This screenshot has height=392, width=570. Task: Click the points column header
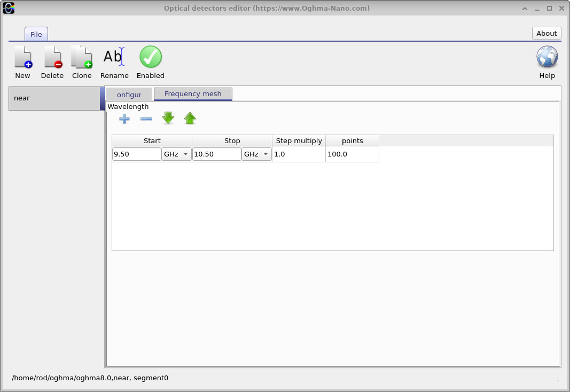(x=352, y=140)
